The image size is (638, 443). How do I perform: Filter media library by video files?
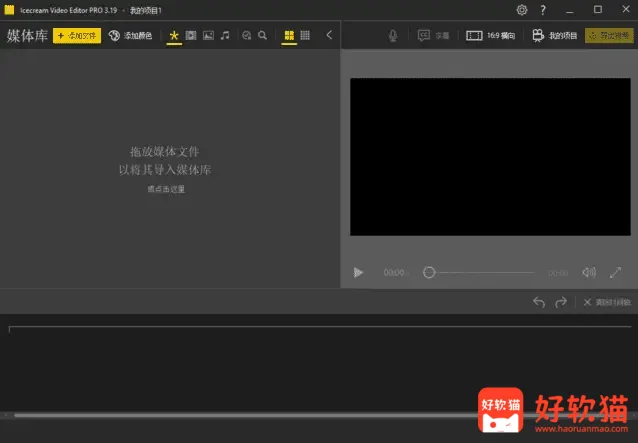(x=191, y=35)
